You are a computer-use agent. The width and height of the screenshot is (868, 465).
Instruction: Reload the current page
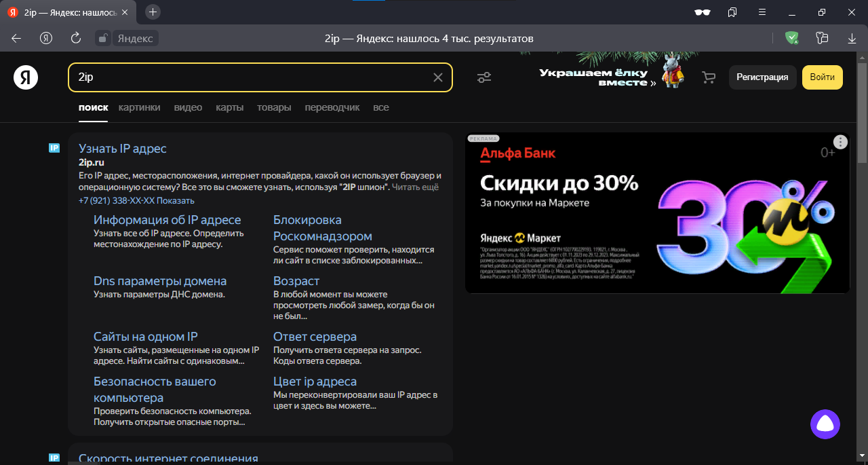point(75,39)
